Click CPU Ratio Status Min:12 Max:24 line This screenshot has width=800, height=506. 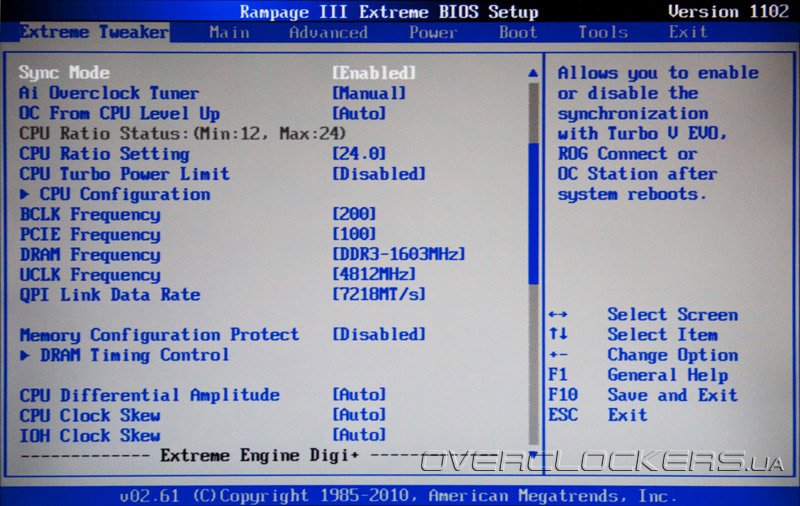click(x=183, y=134)
